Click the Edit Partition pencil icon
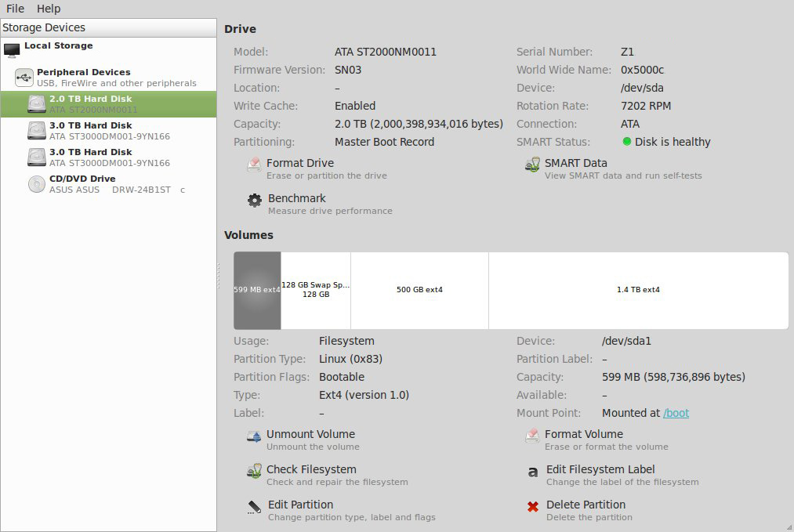 point(255,506)
